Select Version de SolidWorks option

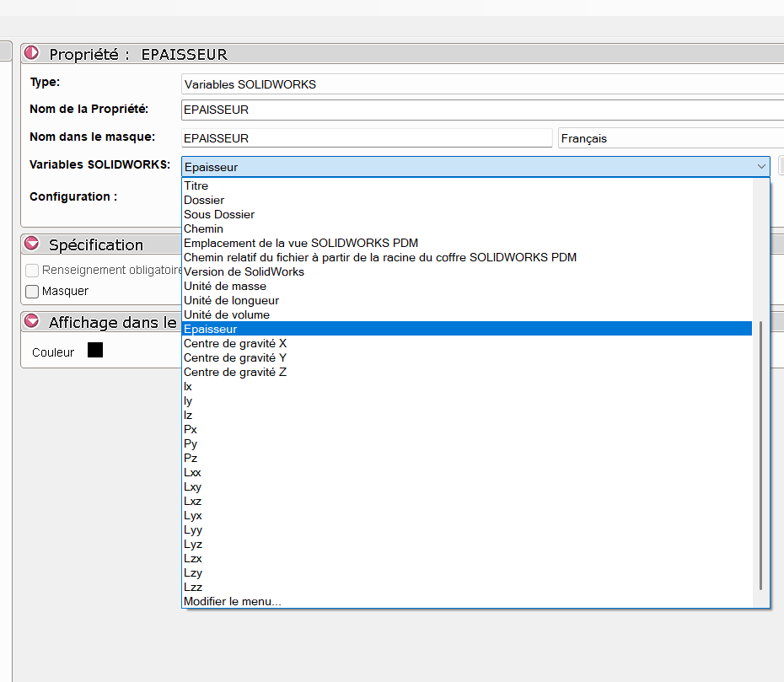pos(467,271)
